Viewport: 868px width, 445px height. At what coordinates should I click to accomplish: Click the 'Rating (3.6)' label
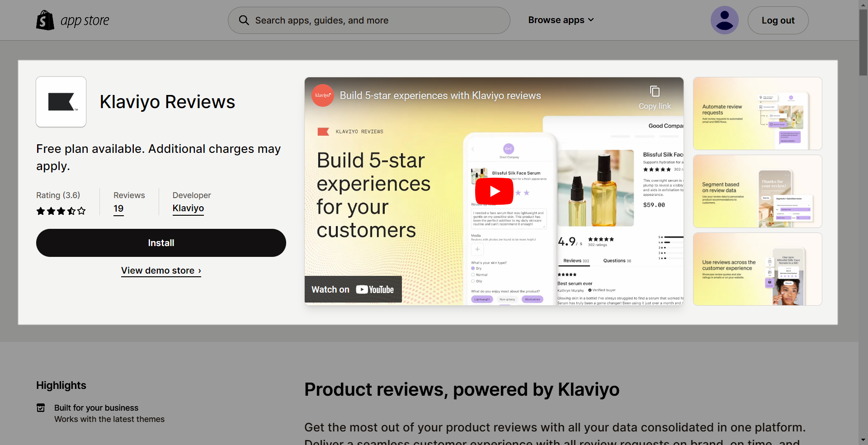[x=58, y=195]
